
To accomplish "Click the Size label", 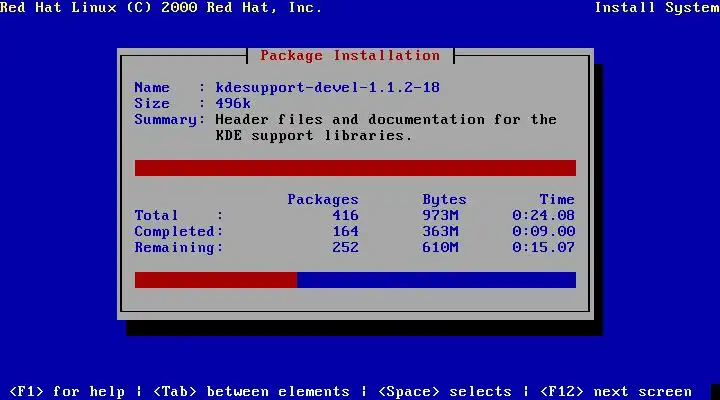I will point(152,103).
